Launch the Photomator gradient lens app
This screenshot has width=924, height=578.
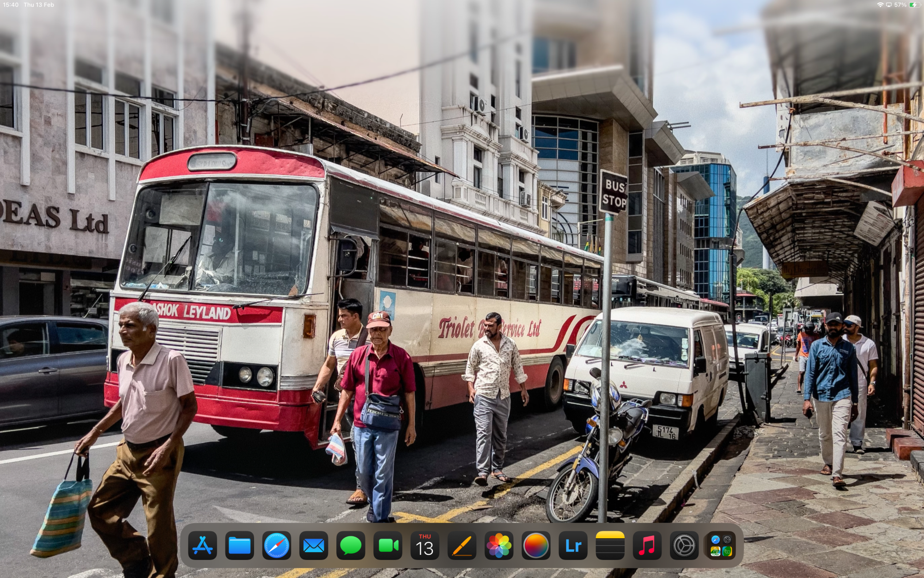[x=536, y=546]
